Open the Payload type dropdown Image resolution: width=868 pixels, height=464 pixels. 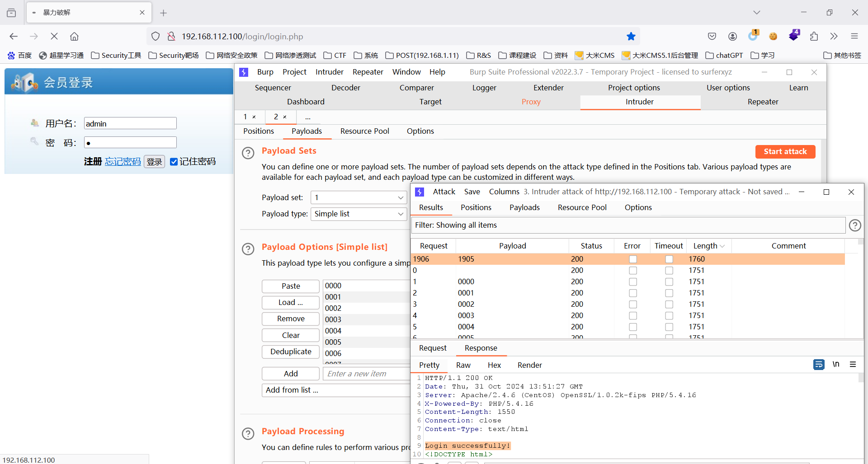(359, 214)
